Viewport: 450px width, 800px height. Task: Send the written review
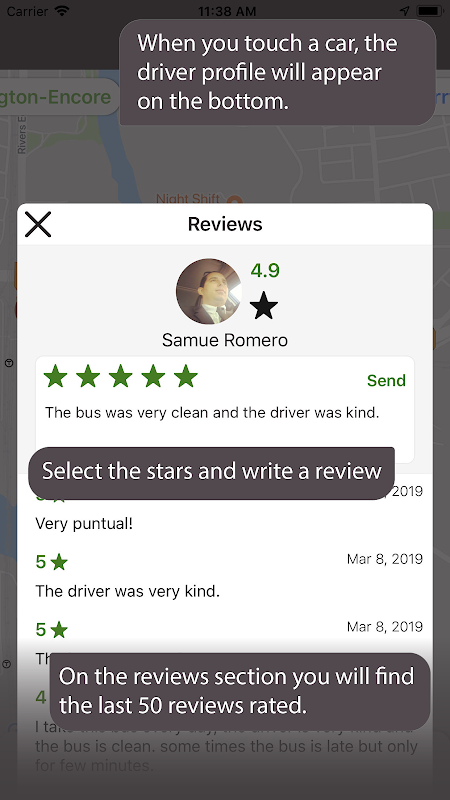click(x=386, y=381)
